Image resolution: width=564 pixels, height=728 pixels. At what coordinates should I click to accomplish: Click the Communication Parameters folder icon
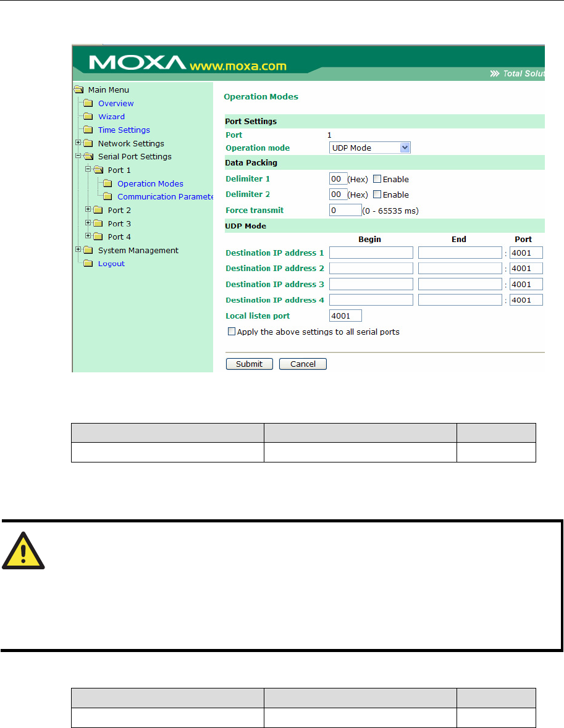[107, 196]
